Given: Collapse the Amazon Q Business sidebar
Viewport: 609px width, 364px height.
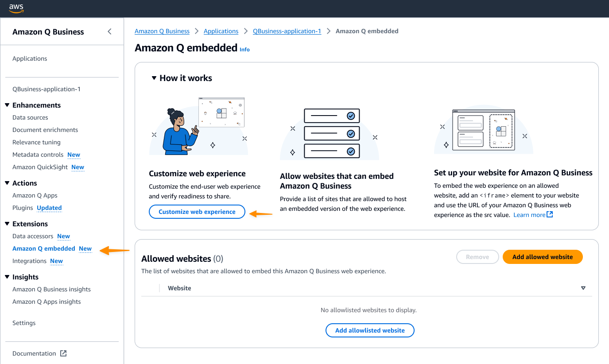Looking at the screenshot, I should tap(109, 31).
